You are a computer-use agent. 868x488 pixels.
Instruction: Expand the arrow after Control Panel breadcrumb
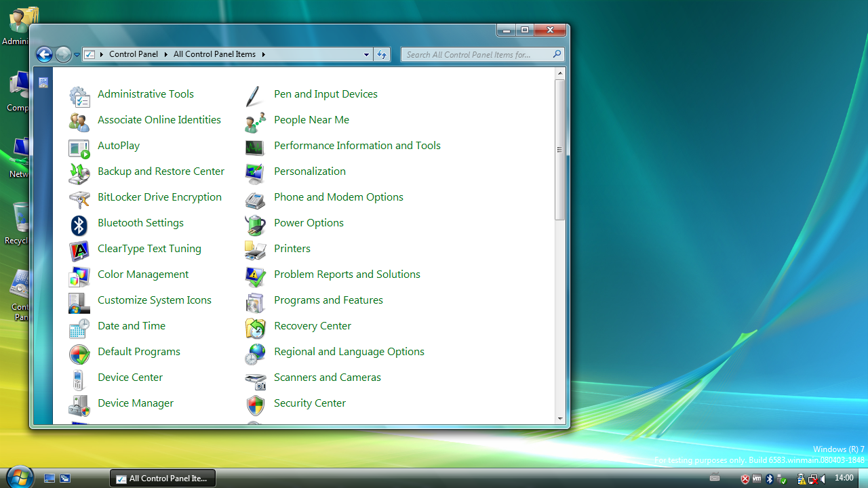pos(165,54)
